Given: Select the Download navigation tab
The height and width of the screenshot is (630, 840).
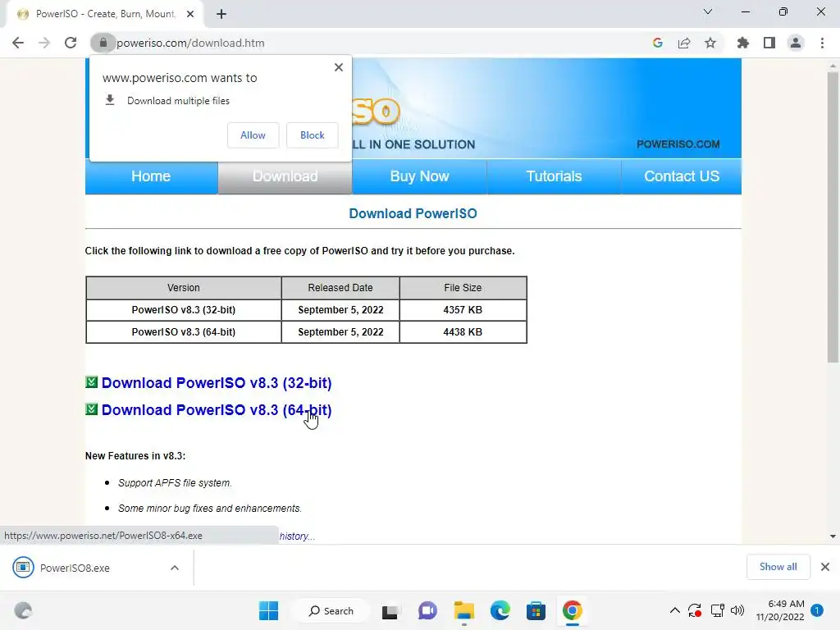Looking at the screenshot, I should (x=285, y=176).
